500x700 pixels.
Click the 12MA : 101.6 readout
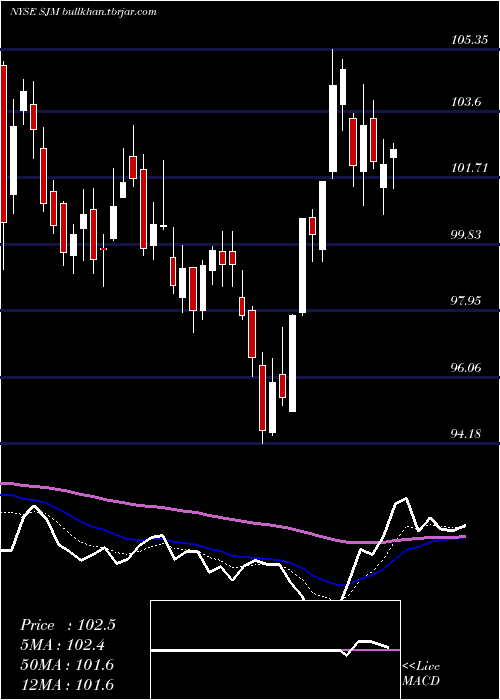[67, 684]
